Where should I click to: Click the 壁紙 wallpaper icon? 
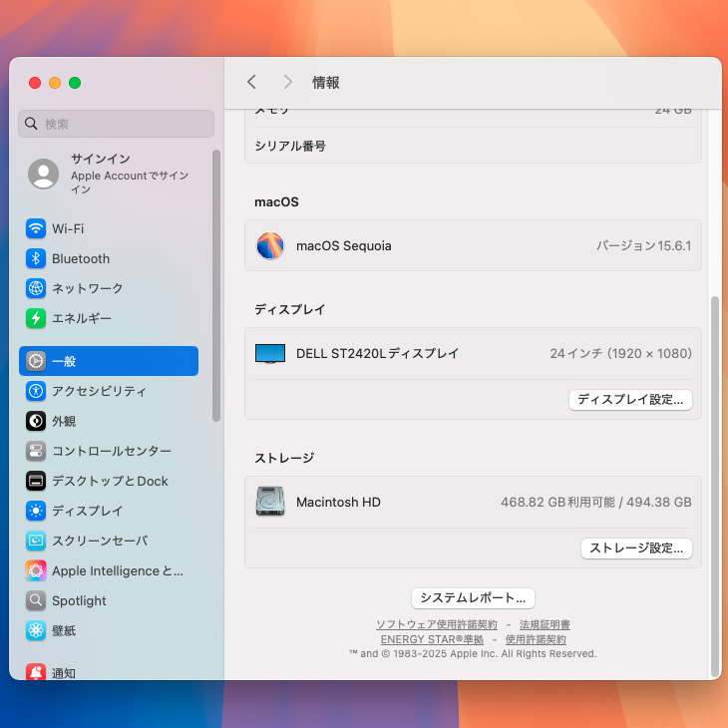(36, 630)
